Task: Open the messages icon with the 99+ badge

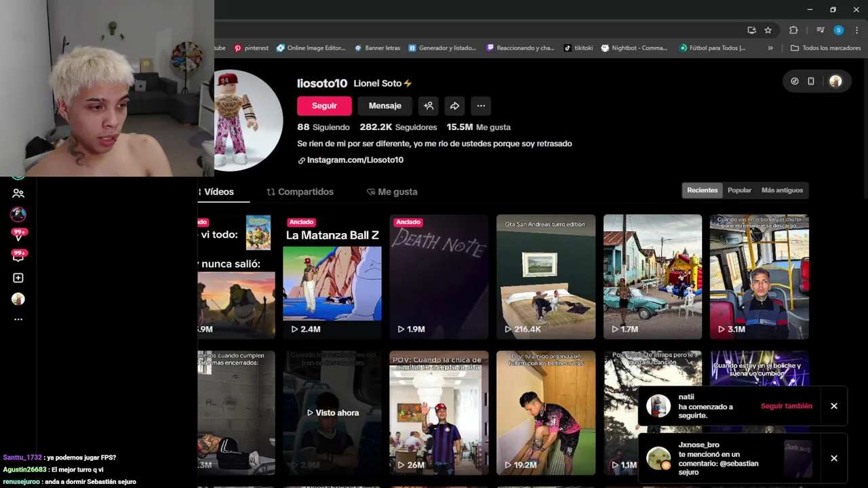Action: point(18,235)
